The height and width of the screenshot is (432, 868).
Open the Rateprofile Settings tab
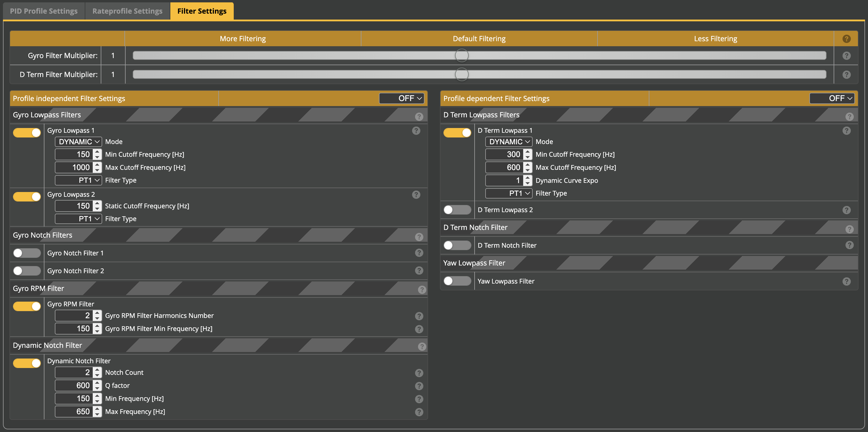[127, 11]
